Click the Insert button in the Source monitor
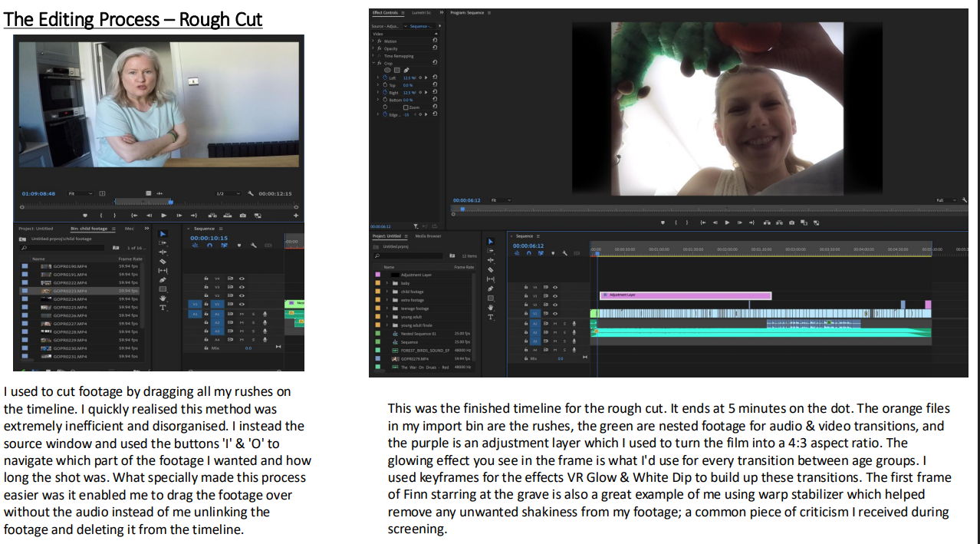This screenshot has width=980, height=544. tap(212, 216)
